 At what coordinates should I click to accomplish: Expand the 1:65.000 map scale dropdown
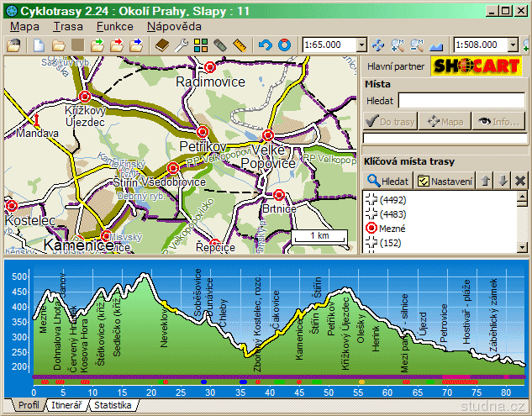[x=362, y=45]
